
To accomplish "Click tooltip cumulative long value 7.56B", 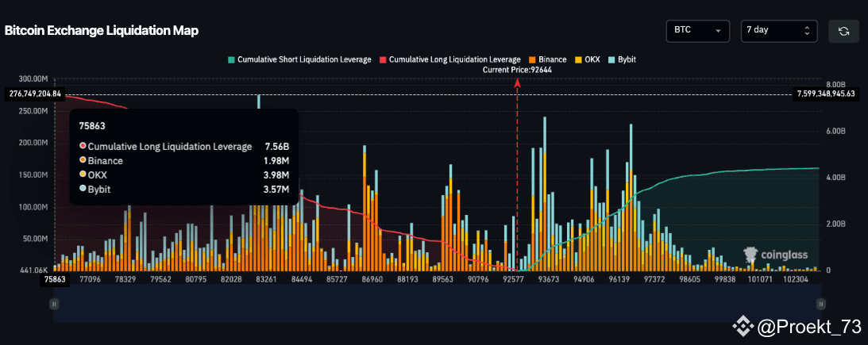I will (278, 147).
